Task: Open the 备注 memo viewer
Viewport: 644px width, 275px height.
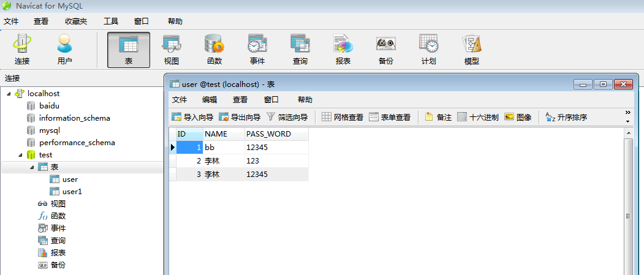Action: coord(438,117)
